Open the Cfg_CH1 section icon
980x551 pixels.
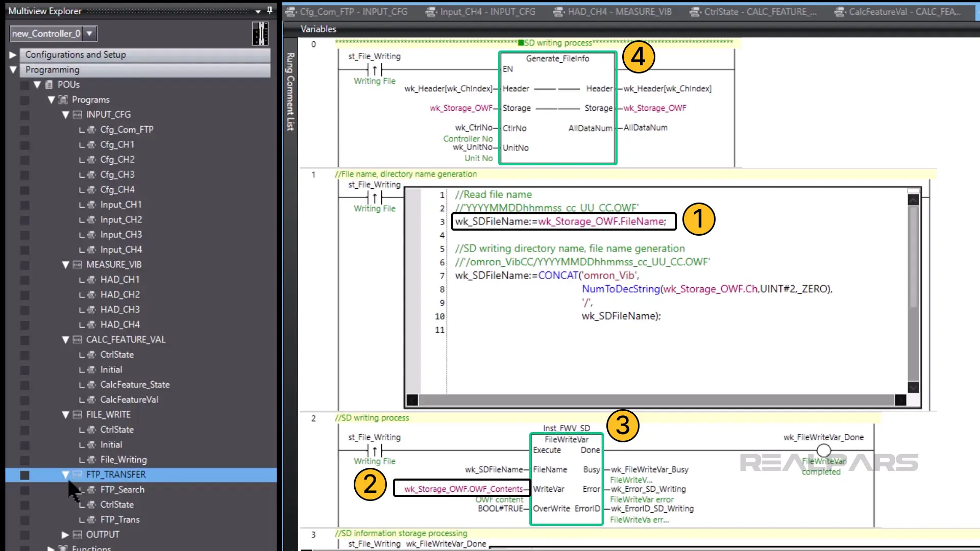[x=91, y=145]
